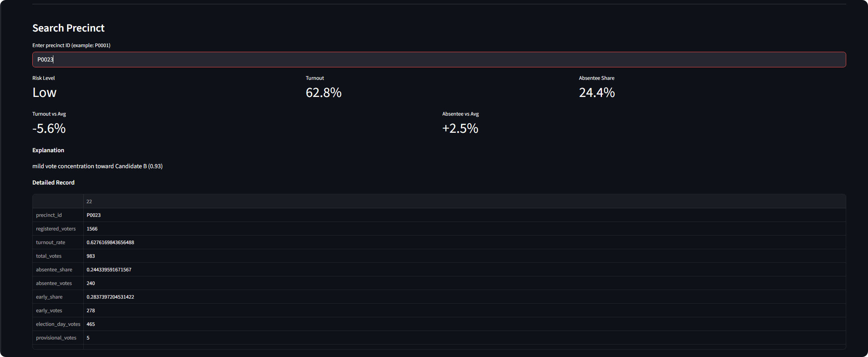Screen dimensions: 868x357
Task: Click the turnout_rate value cell
Action: pyautogui.click(x=110, y=242)
